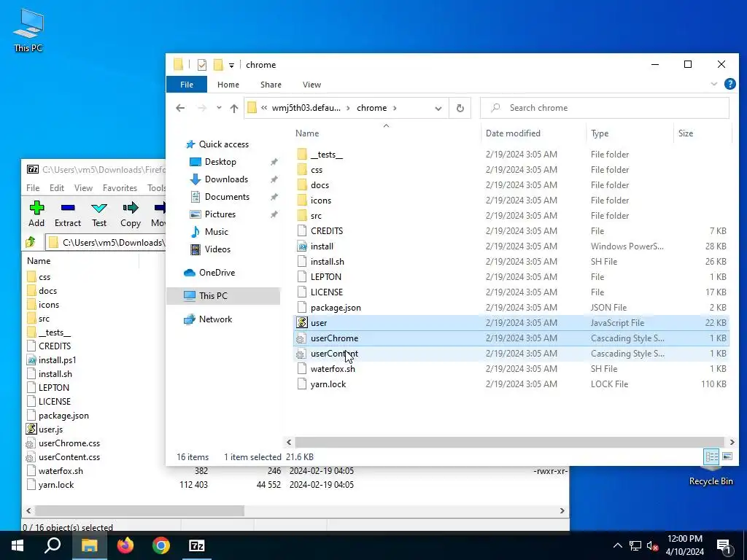Viewport: 747px width, 560px height.
Task: Select the __tests__ folder in Explorer
Action: click(511, 155)
